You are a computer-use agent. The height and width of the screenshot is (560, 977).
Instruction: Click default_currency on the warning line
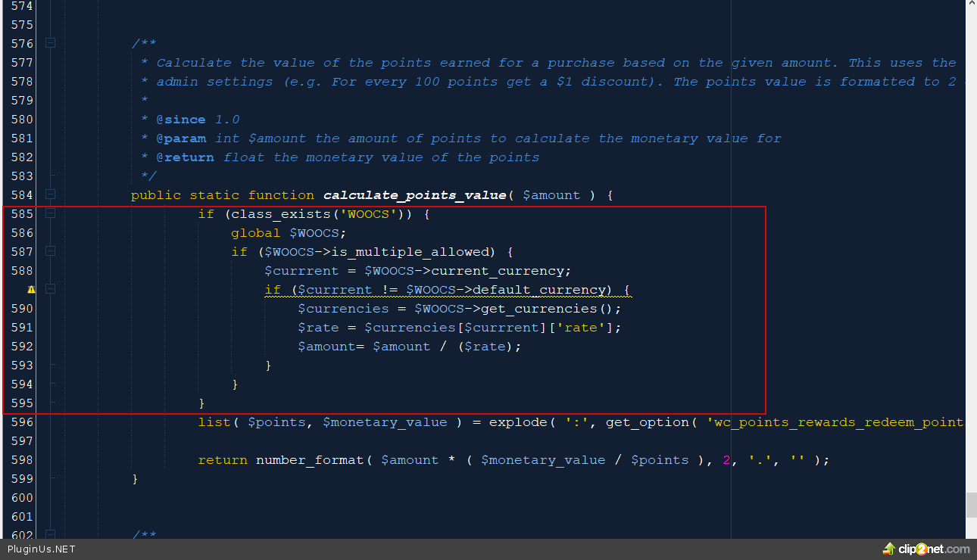(538, 290)
